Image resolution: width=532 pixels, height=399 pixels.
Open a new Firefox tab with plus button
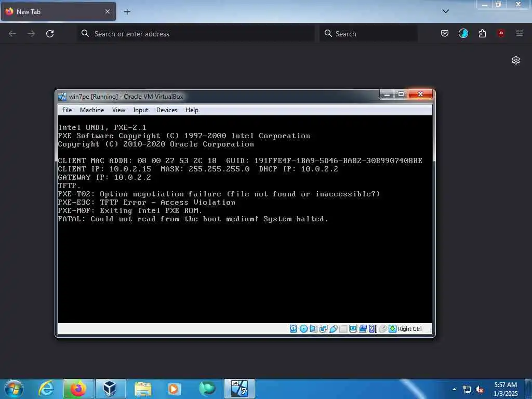[x=127, y=12]
